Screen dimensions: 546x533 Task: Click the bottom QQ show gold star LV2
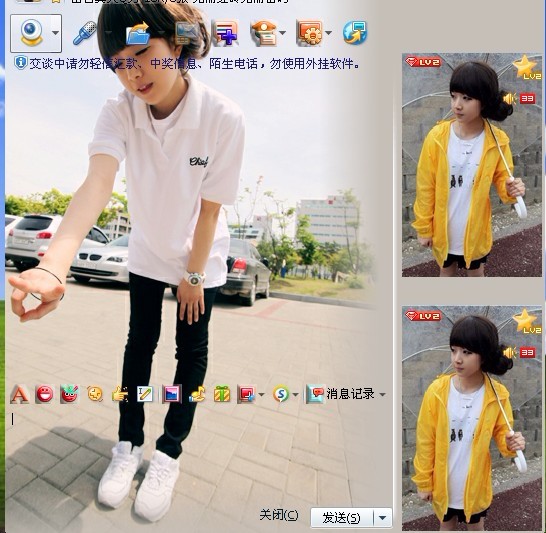pyautogui.click(x=527, y=321)
